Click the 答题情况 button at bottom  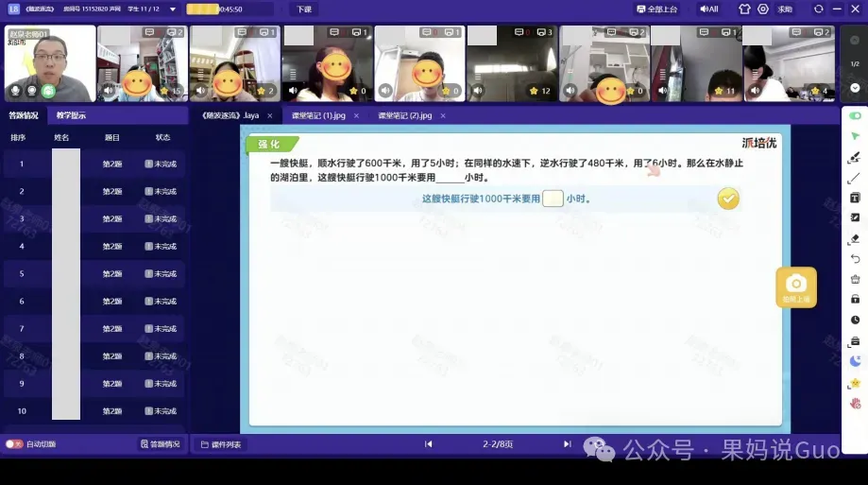[x=161, y=444]
